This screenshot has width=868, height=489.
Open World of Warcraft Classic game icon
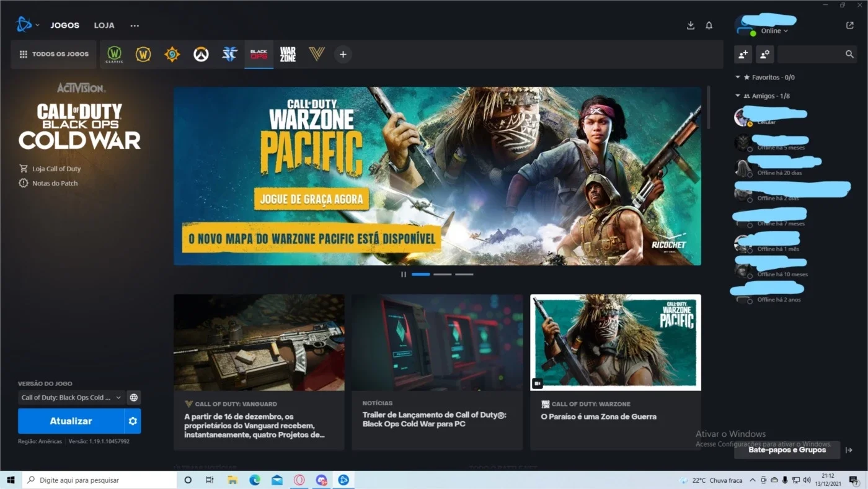[x=115, y=54]
